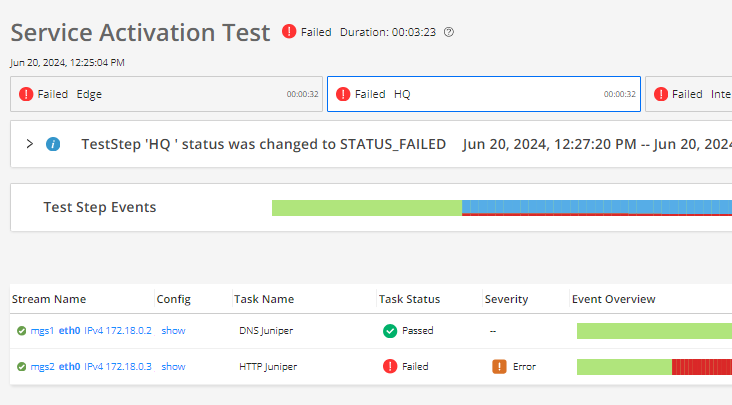
Task: Click the green status icon for mgs2
Action: click(x=21, y=366)
